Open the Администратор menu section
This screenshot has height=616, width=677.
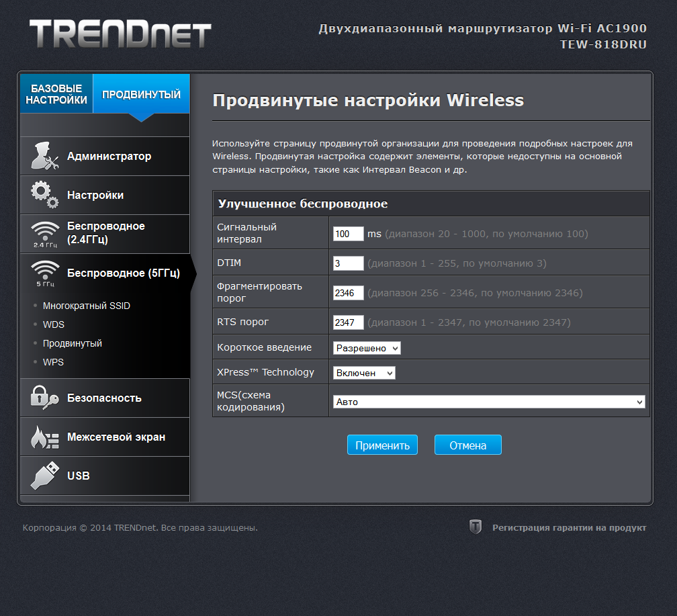[105, 156]
